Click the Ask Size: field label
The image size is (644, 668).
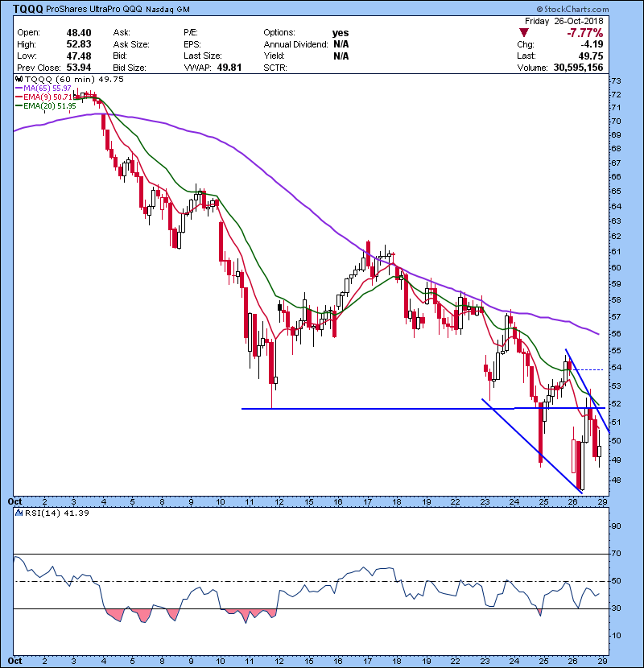pyautogui.click(x=131, y=44)
